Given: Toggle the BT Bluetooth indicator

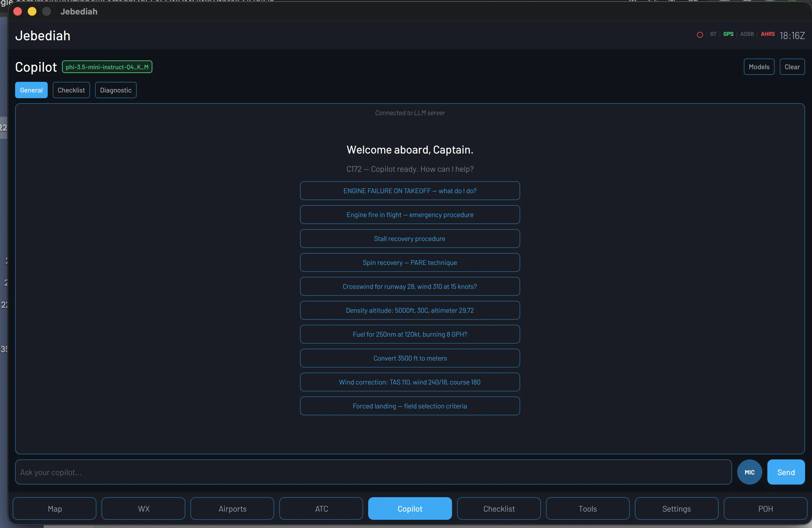Looking at the screenshot, I should [x=713, y=34].
